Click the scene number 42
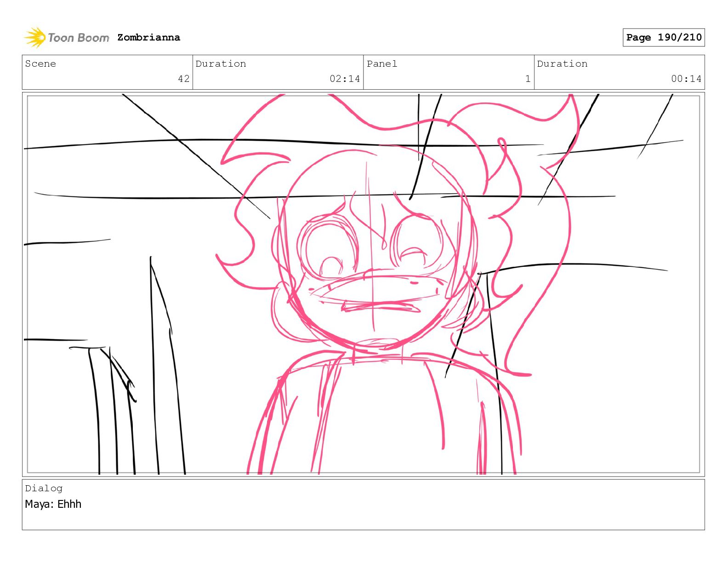 coord(184,79)
